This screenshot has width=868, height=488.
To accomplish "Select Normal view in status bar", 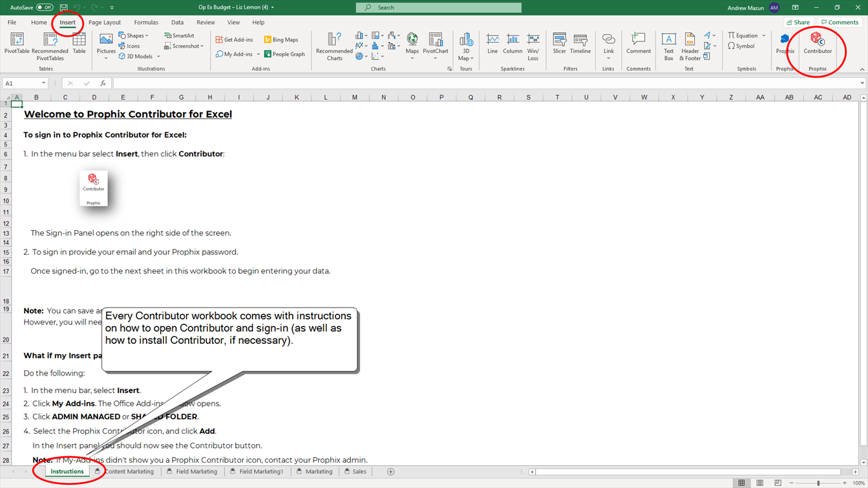I will (742, 483).
